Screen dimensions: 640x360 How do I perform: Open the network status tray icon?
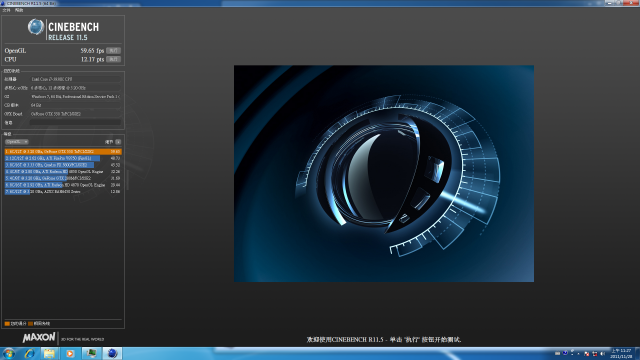595,354
